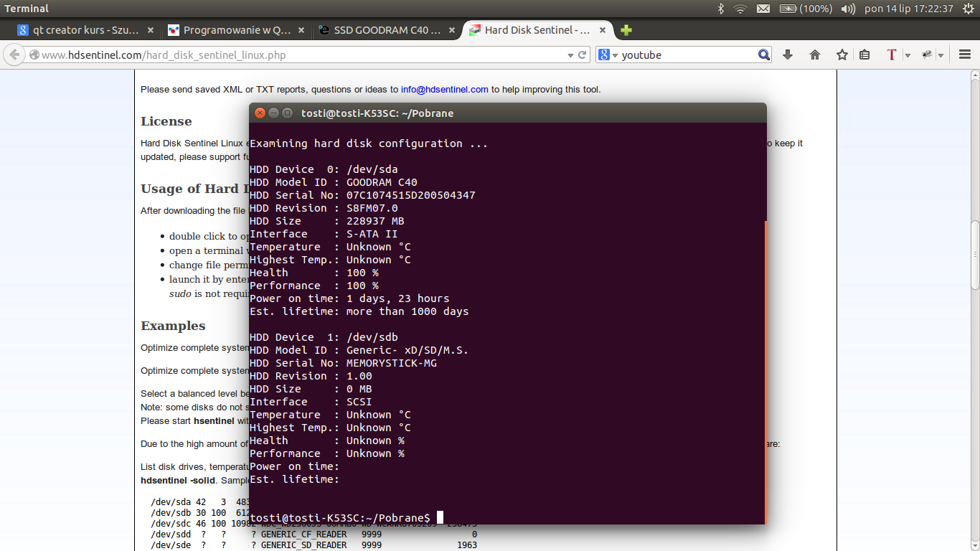
Task: Click 'MEMORYSTICK-MG' serial number text
Action: pos(392,363)
